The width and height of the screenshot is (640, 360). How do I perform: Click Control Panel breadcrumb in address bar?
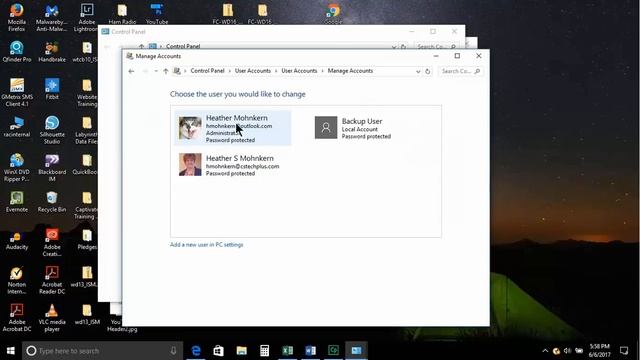pos(207,71)
